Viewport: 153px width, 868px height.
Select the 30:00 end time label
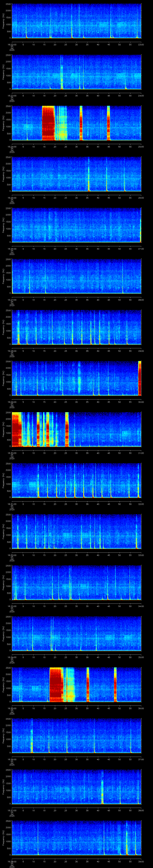click(x=141, y=402)
